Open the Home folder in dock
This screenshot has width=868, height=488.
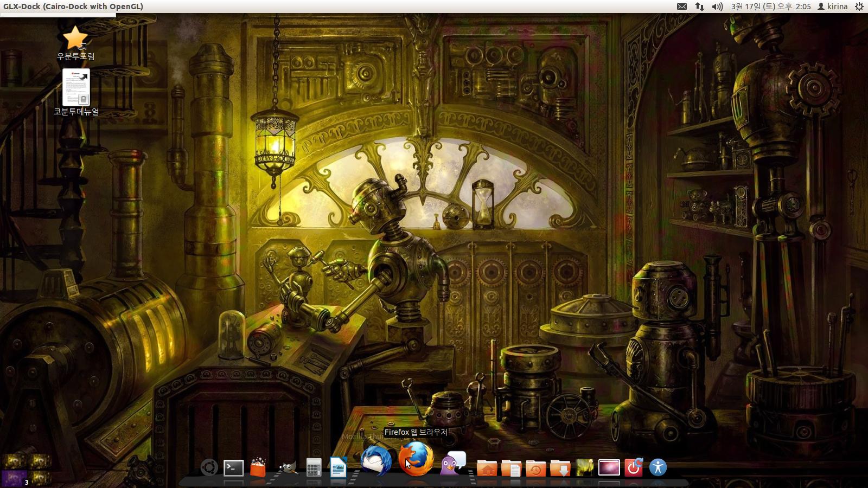click(487, 467)
